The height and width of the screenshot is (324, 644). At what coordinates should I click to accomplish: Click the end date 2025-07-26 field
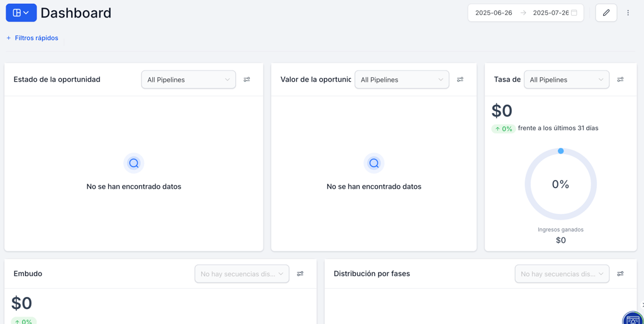click(x=550, y=13)
